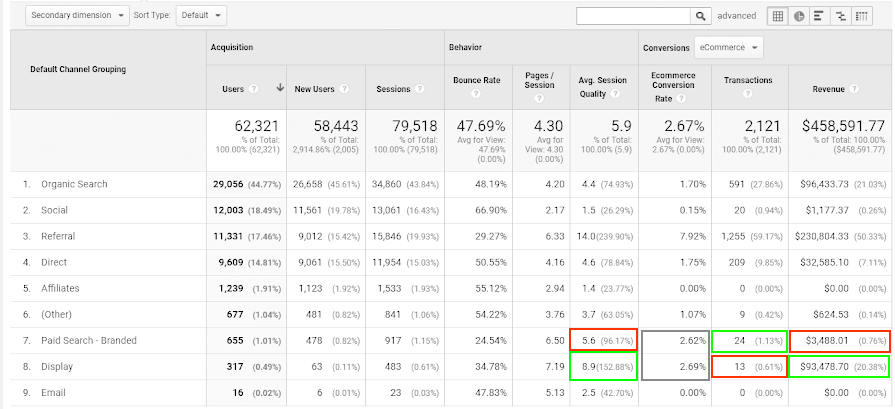Open the Organic Search channel link
The height and width of the screenshot is (409, 895).
coord(74,184)
